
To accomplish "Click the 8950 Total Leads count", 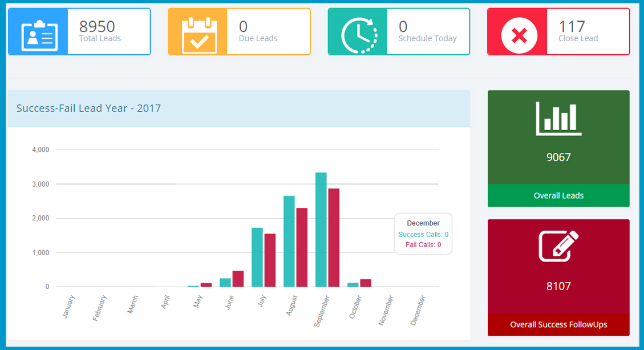I will coord(97,26).
